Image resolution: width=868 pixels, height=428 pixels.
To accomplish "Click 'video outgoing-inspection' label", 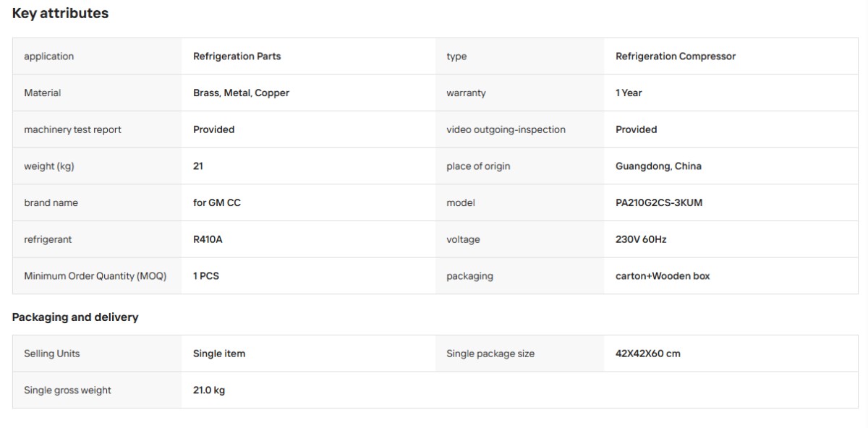I will 506,129.
